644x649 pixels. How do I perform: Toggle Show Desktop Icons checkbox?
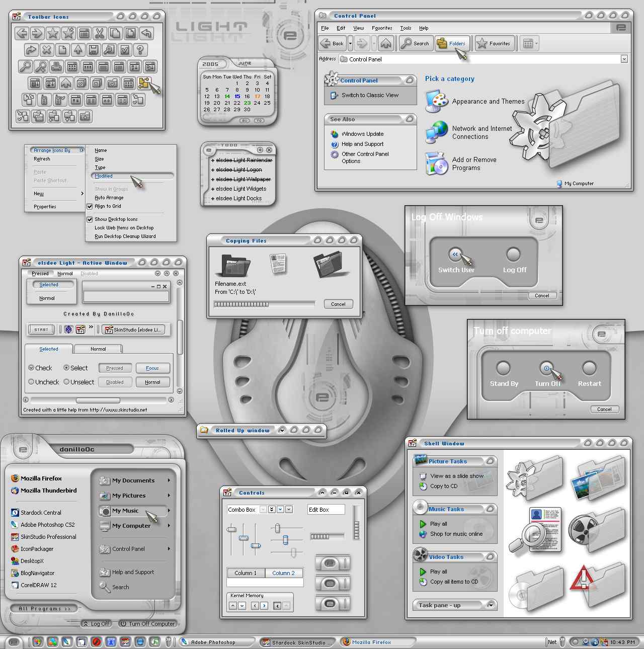click(x=90, y=219)
